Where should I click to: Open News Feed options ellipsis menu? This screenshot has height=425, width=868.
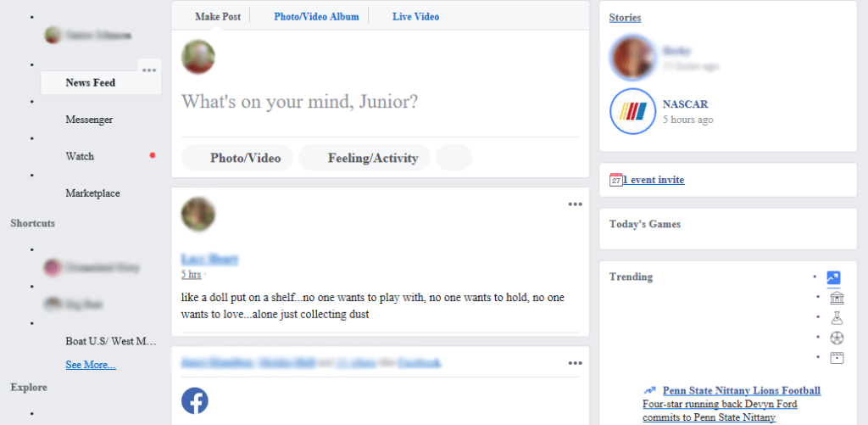click(x=149, y=70)
